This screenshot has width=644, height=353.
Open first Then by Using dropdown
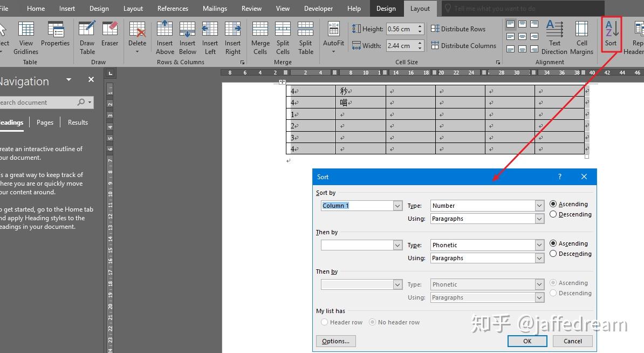tap(539, 258)
